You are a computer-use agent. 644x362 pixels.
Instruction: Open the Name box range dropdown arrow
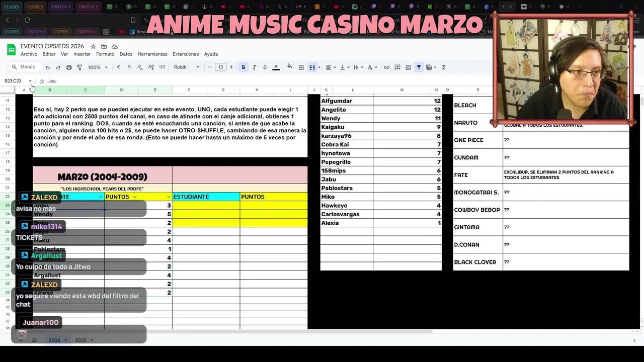coord(30,81)
